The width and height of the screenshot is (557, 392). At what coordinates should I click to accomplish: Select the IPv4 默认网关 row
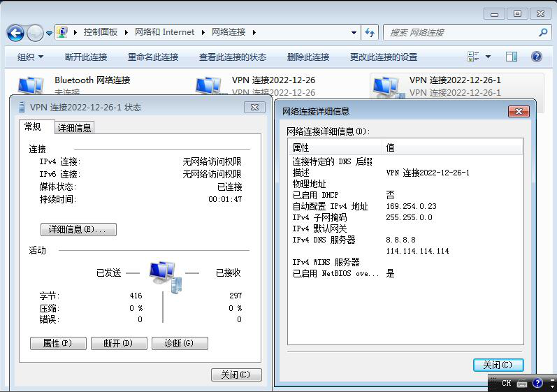[405, 228]
